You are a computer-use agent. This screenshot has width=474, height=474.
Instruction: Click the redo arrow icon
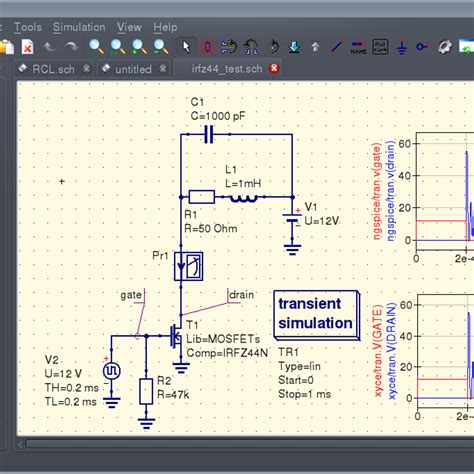pyautogui.click(x=71, y=47)
